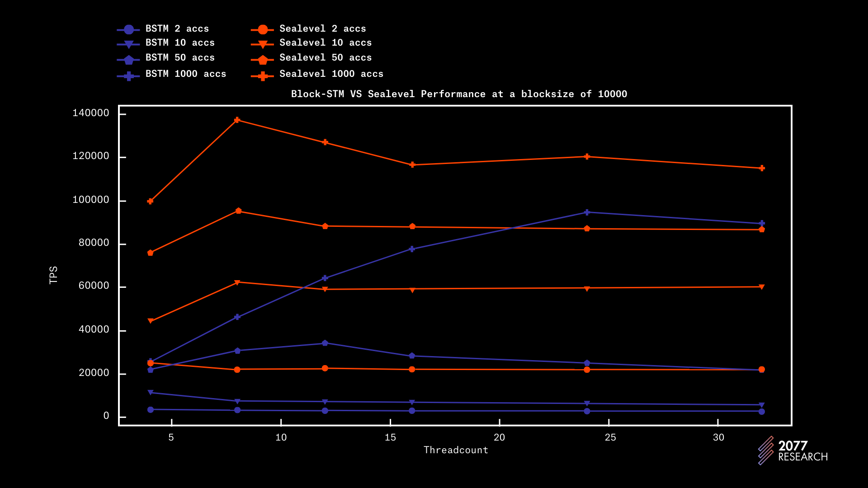Click the 140000 y-axis tick label
Viewport: 868px width, 488px height.
pyautogui.click(x=91, y=113)
